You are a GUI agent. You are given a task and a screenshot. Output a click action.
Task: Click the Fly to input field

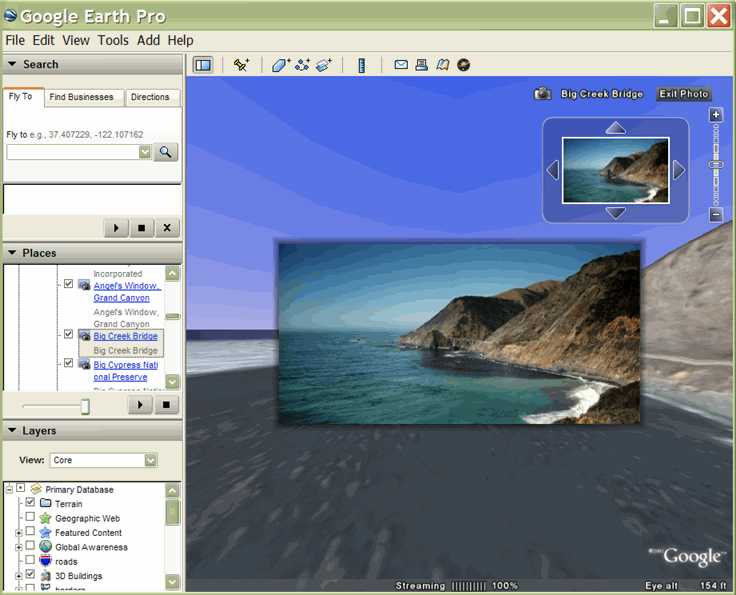click(73, 152)
